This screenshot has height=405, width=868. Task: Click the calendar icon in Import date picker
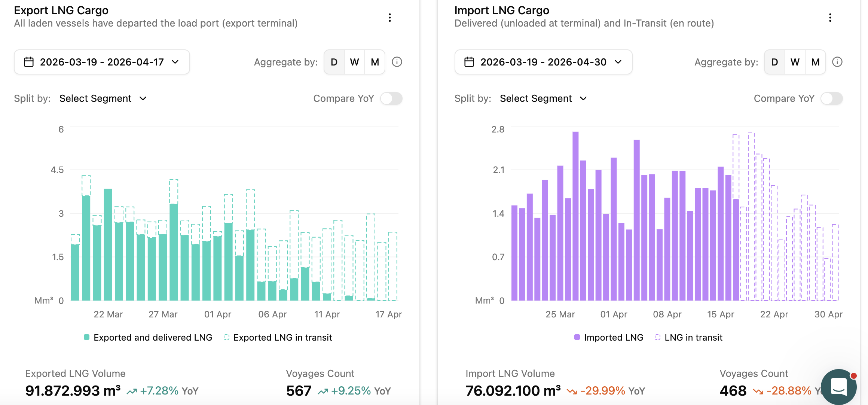click(x=469, y=62)
